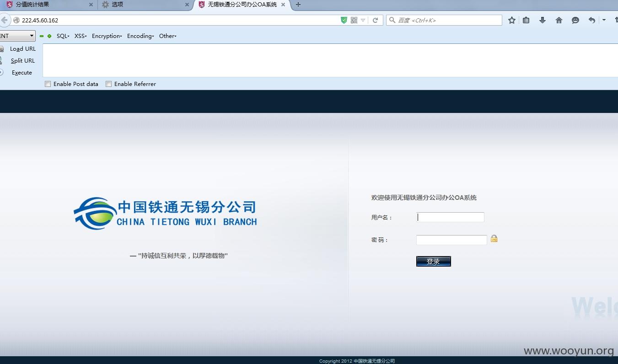The image size is (618, 364).
Task: Expand the XSS menu in HackBar
Action: [x=81, y=36]
